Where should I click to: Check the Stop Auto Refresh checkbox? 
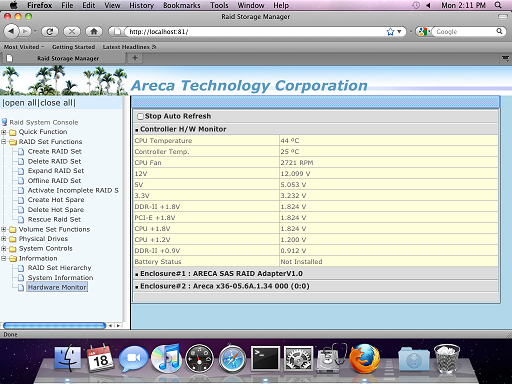[140, 116]
